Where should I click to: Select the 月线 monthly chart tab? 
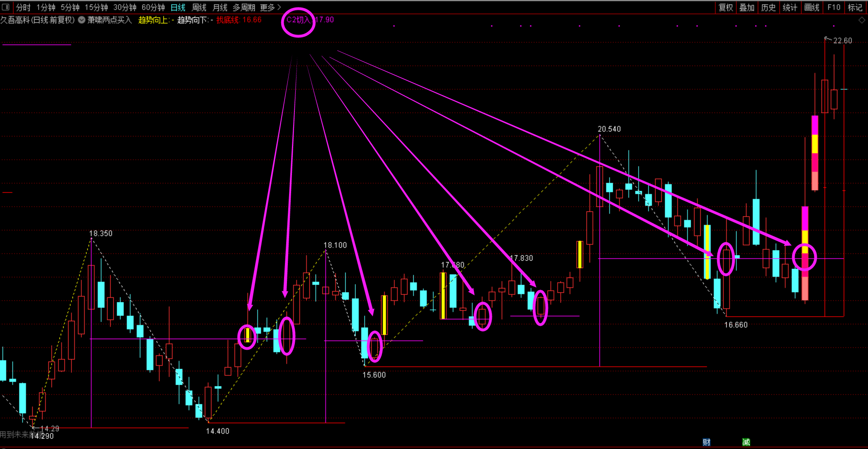click(x=220, y=7)
